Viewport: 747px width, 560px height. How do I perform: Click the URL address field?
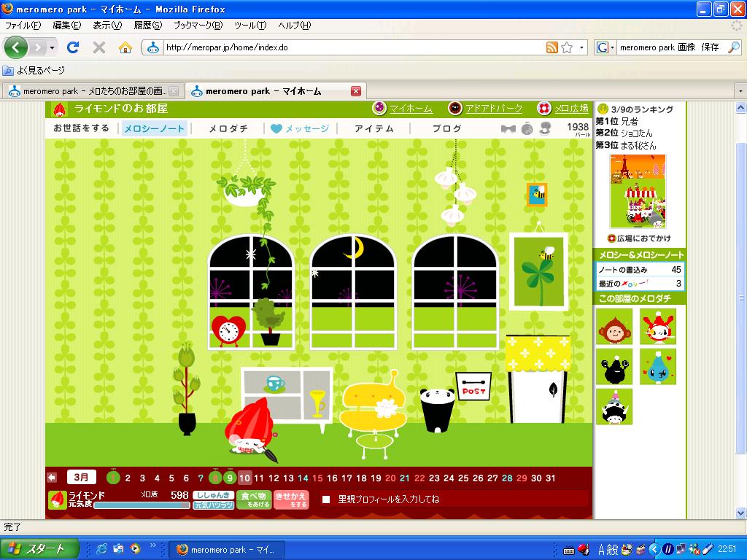pos(352,47)
